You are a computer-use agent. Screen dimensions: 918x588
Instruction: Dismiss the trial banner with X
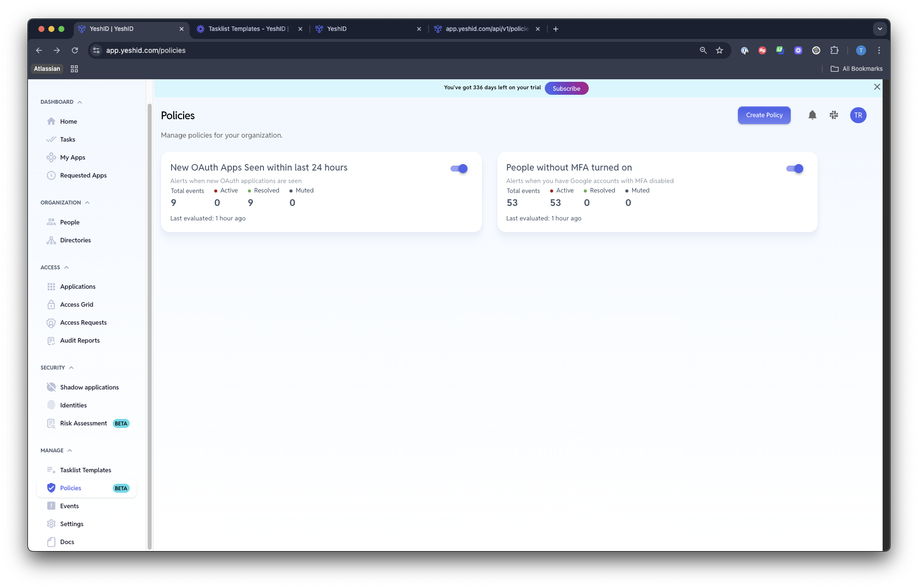point(877,87)
